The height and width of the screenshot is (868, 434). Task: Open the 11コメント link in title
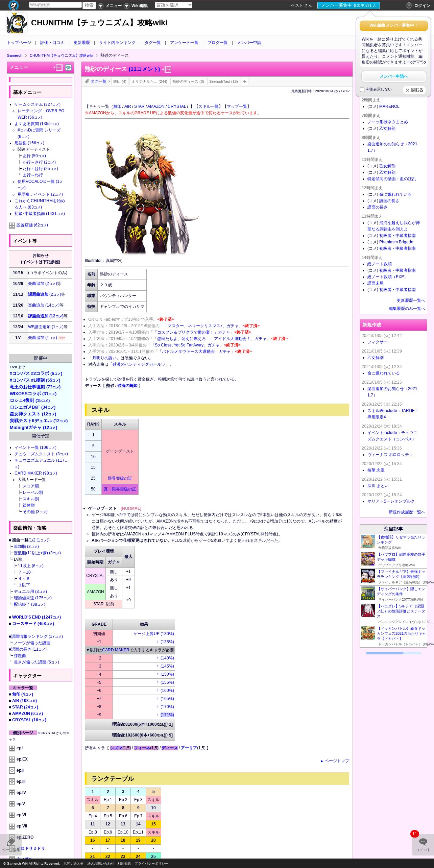click(x=144, y=69)
